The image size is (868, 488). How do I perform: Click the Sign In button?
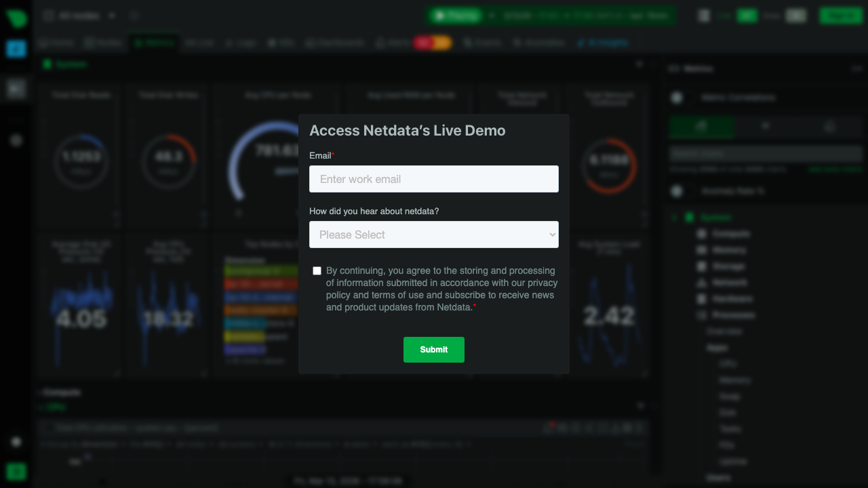tap(841, 15)
